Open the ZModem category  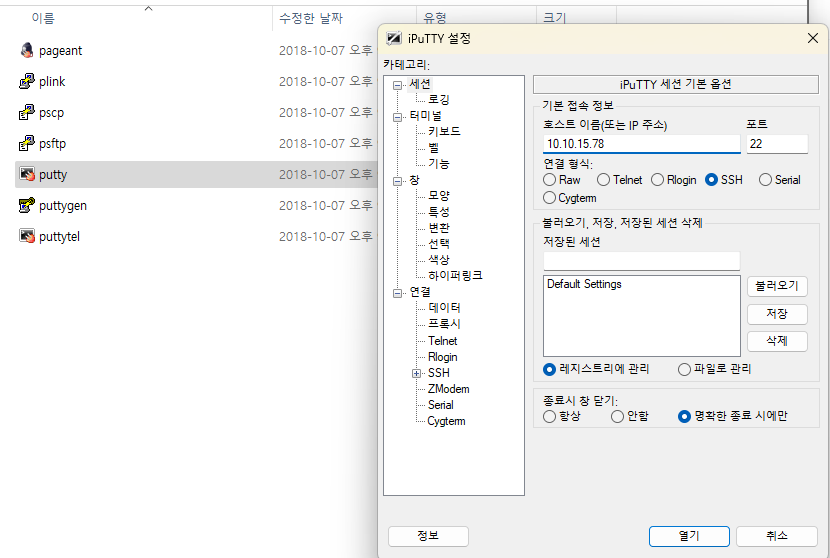tap(448, 389)
